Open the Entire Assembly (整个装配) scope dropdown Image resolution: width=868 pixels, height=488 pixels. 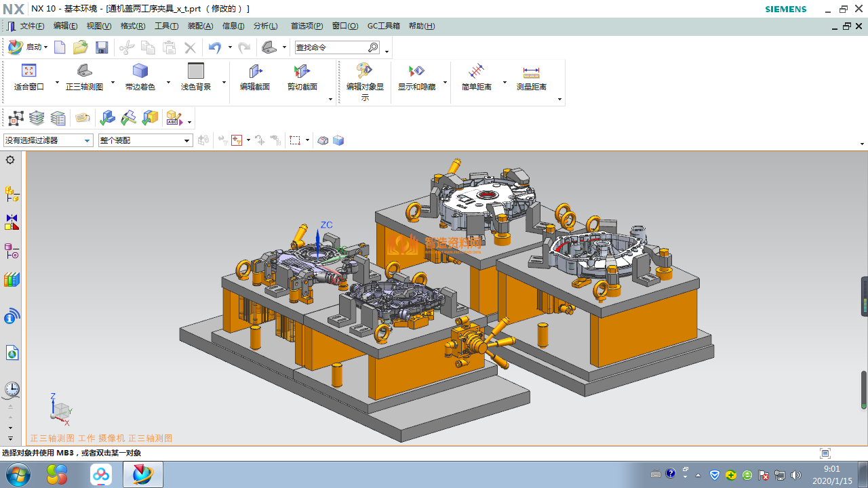click(187, 141)
